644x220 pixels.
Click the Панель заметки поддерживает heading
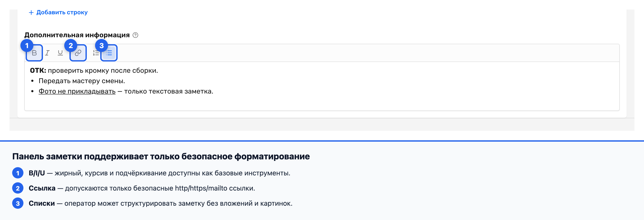click(x=161, y=156)
